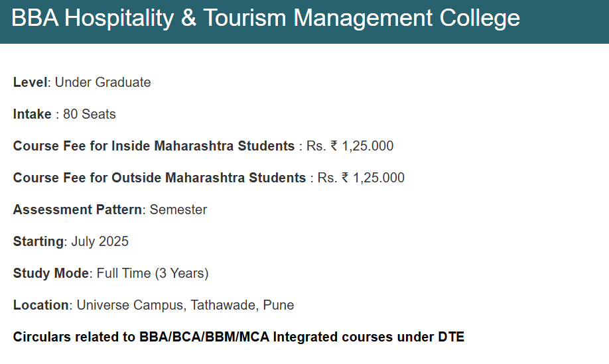Click the rupee symbol in the Inside Maharashtra fee
This screenshot has height=364, width=609.
[x=334, y=146]
